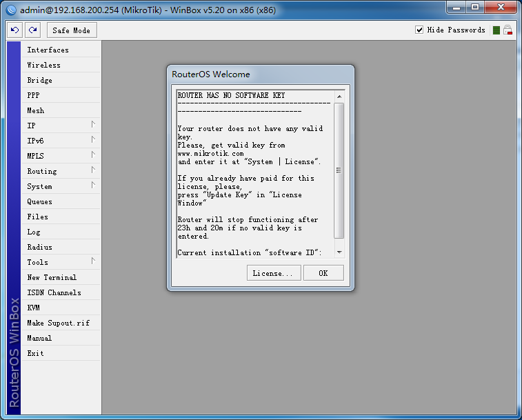Click the Undo arrow icon
The image size is (522, 420).
pyautogui.click(x=15, y=30)
